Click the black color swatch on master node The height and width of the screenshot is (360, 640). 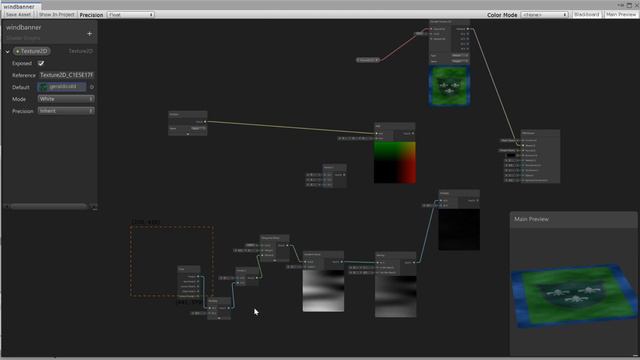(511, 156)
